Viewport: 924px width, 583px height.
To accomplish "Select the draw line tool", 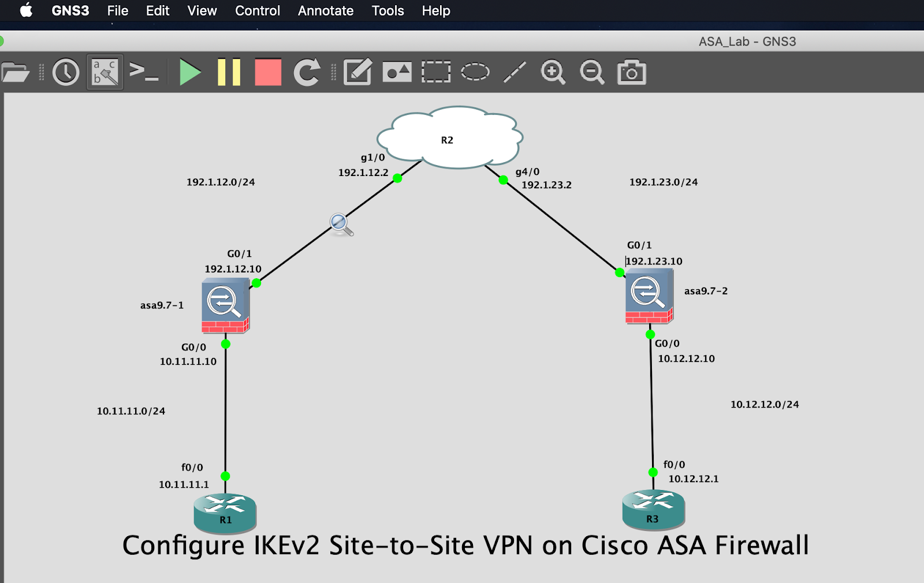I will pyautogui.click(x=514, y=72).
